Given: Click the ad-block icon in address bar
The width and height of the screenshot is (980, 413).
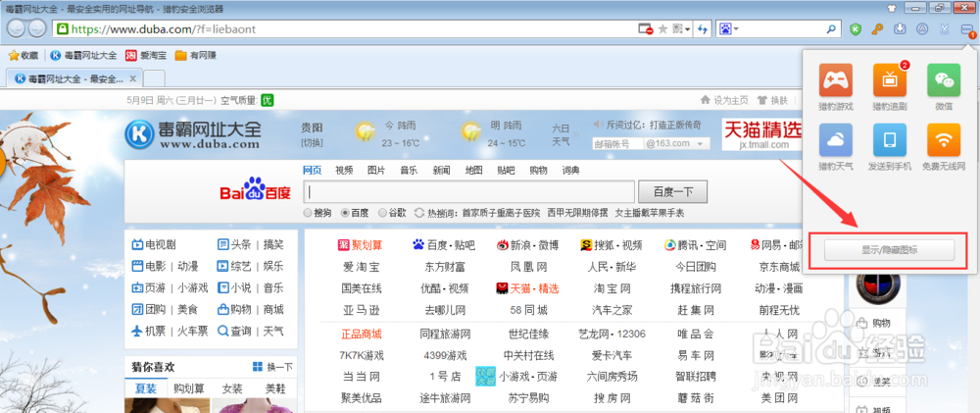Looking at the screenshot, I should [x=645, y=28].
